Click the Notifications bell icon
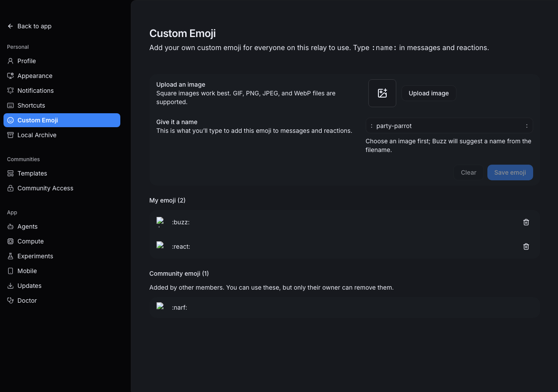Screen dimensions: 558x392 point(10,91)
